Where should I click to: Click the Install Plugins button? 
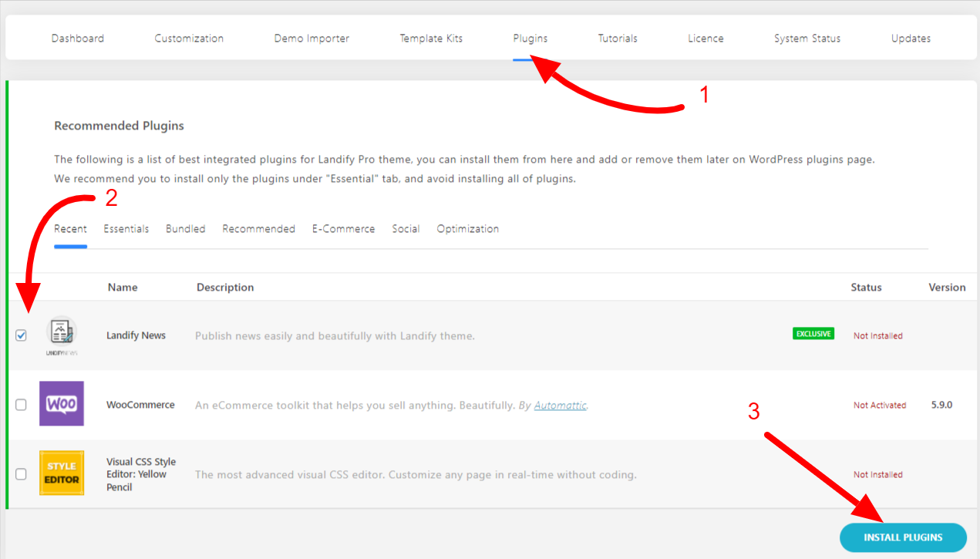(x=903, y=537)
